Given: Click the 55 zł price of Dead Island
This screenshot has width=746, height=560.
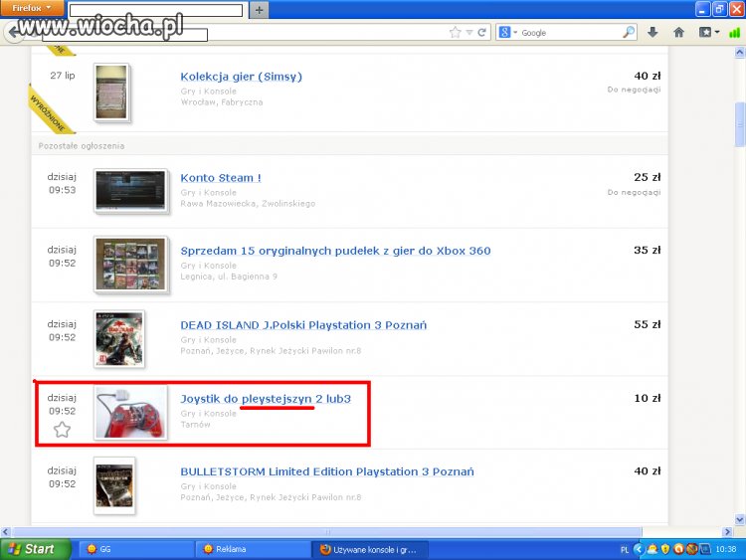Looking at the screenshot, I should tap(648, 324).
